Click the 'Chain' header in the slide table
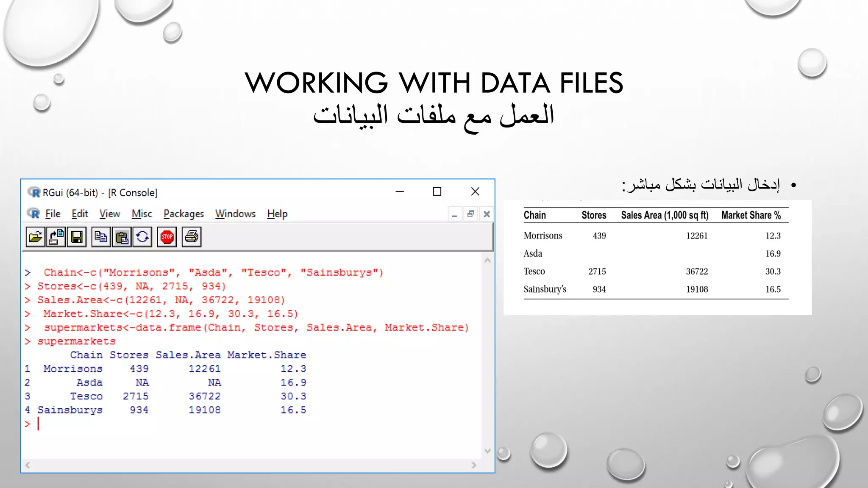The image size is (868, 488). click(x=534, y=215)
